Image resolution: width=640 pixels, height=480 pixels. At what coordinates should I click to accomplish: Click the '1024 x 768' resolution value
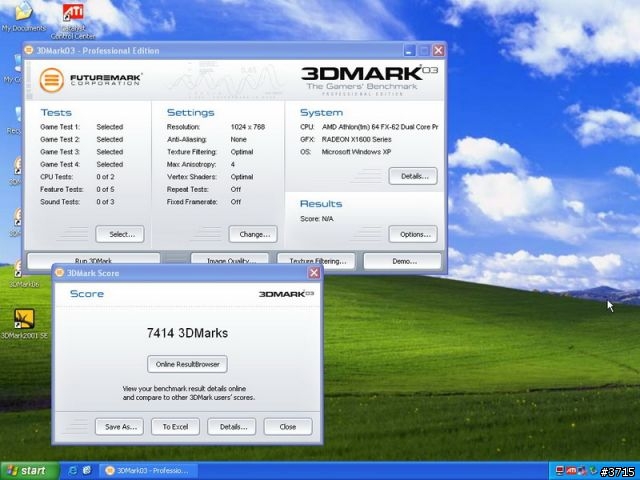pos(248,127)
